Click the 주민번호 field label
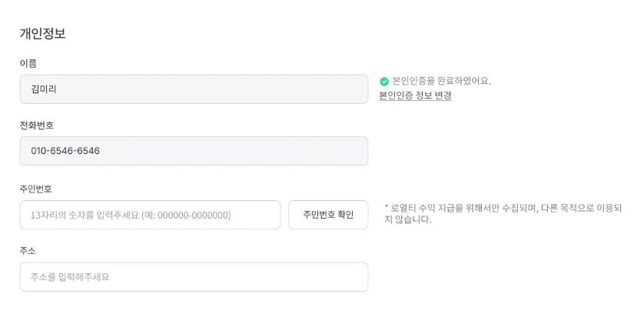The width and height of the screenshot is (644, 314). tap(36, 189)
